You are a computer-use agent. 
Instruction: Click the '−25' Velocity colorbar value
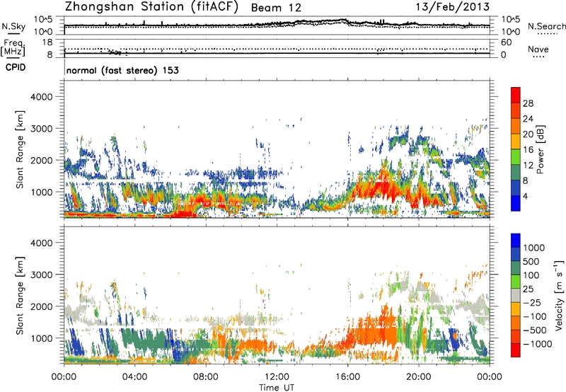pyautogui.click(x=532, y=303)
